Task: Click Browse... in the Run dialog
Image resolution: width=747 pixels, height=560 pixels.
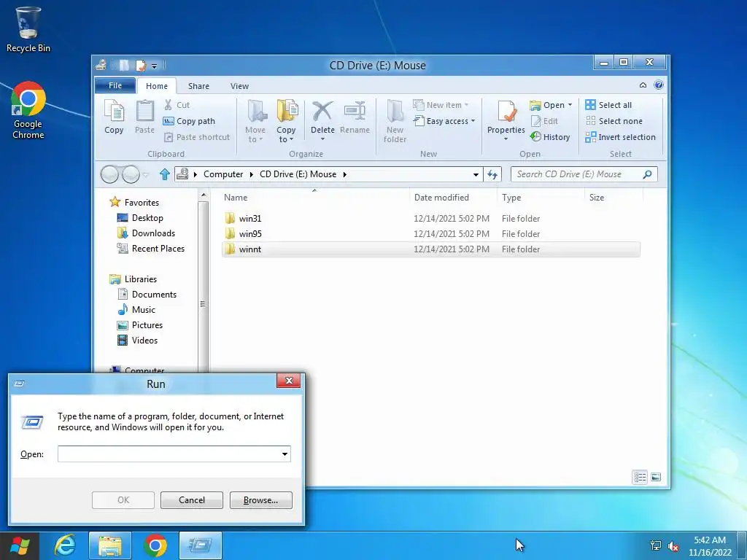Action: tap(260, 500)
